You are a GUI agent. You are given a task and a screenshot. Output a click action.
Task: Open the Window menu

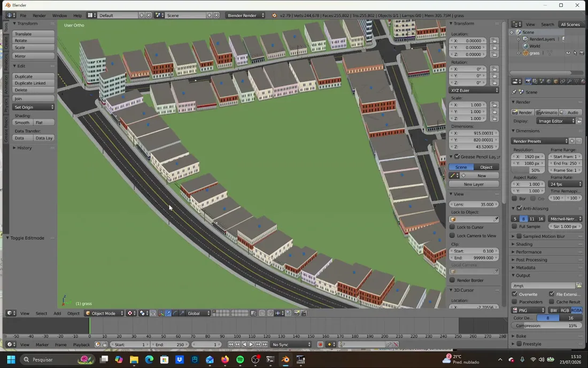click(x=59, y=16)
